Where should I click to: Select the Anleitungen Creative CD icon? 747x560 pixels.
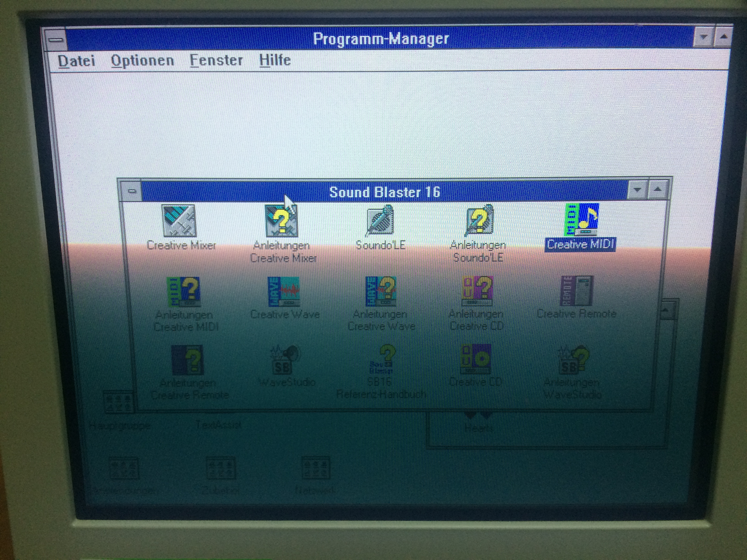pyautogui.click(x=477, y=291)
